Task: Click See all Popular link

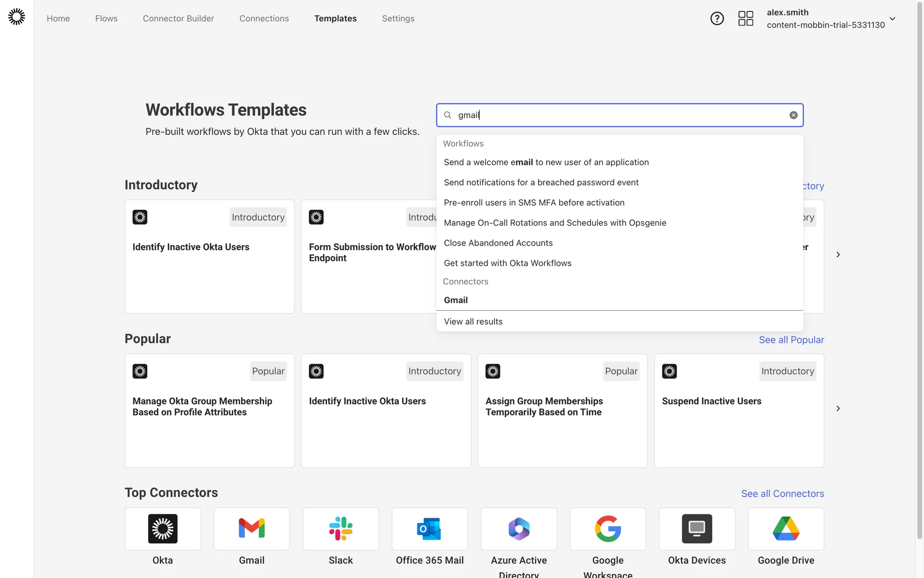Action: pyautogui.click(x=791, y=340)
